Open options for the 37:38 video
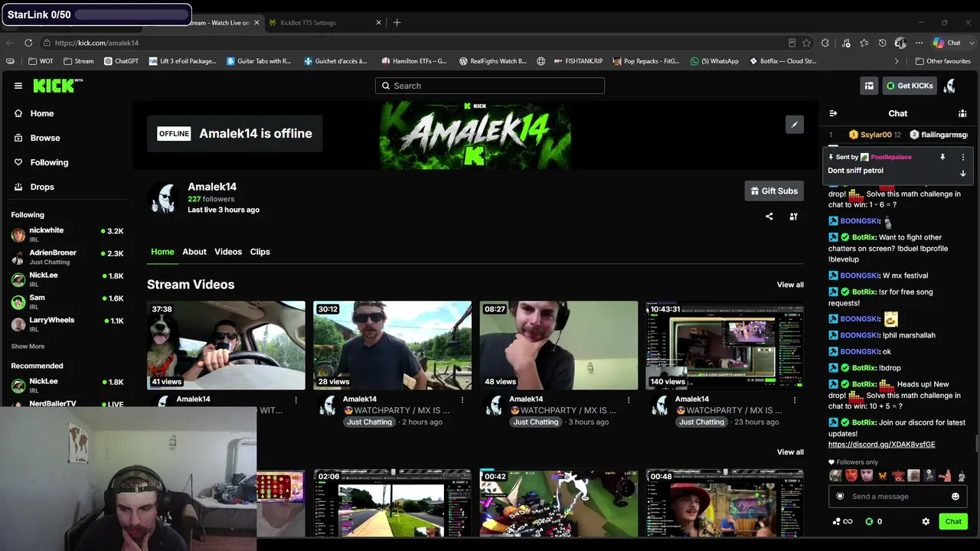This screenshot has width=980, height=551. 296,399
